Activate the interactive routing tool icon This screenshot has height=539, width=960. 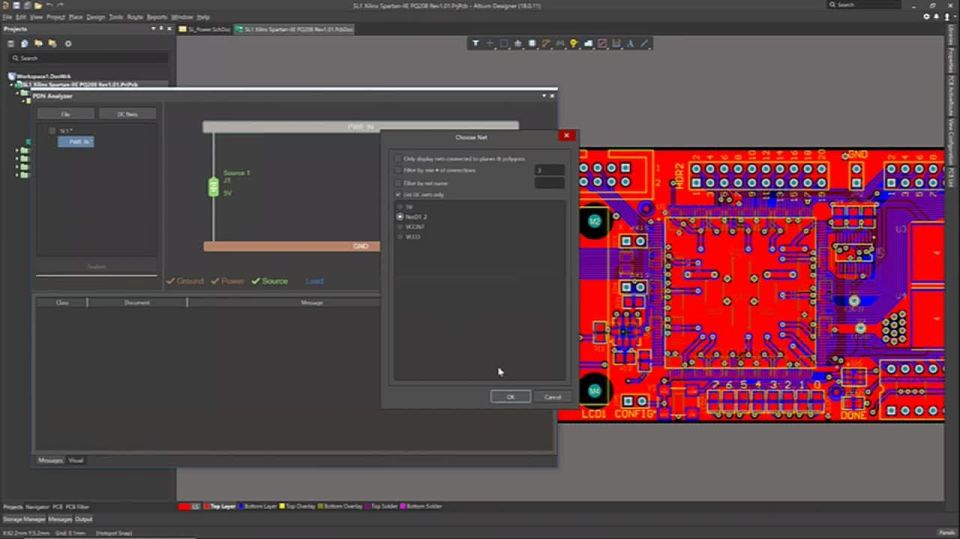pyautogui.click(x=546, y=43)
